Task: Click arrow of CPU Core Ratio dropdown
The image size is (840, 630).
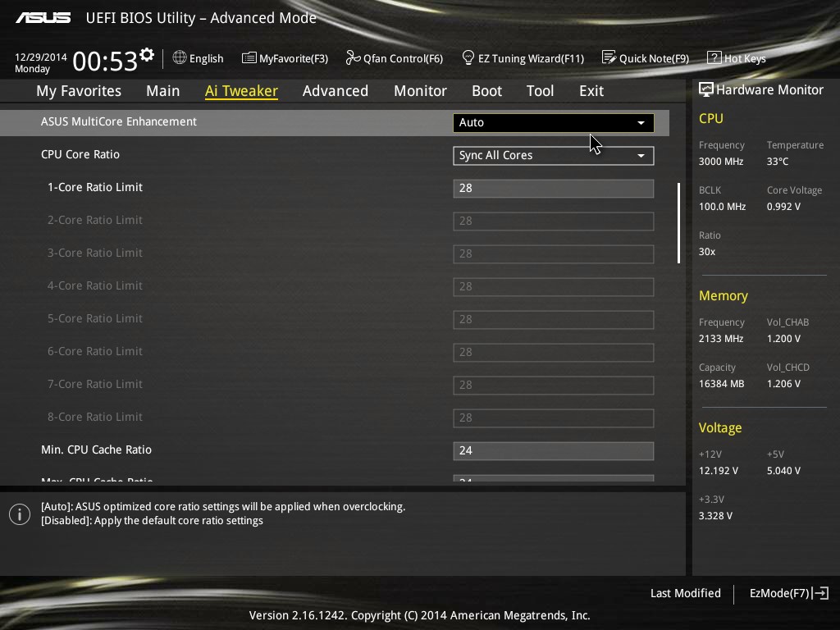Action: click(x=641, y=156)
